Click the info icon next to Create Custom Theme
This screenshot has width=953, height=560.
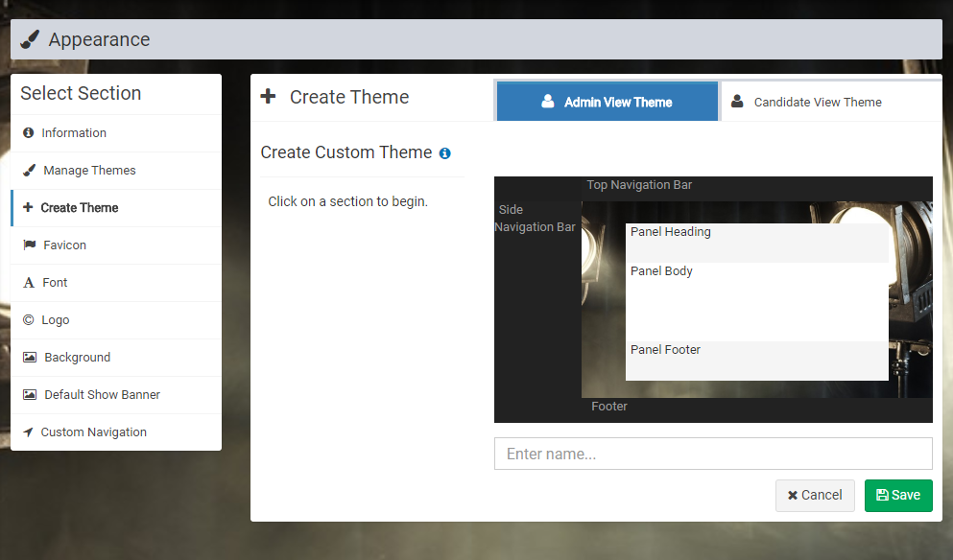445,153
